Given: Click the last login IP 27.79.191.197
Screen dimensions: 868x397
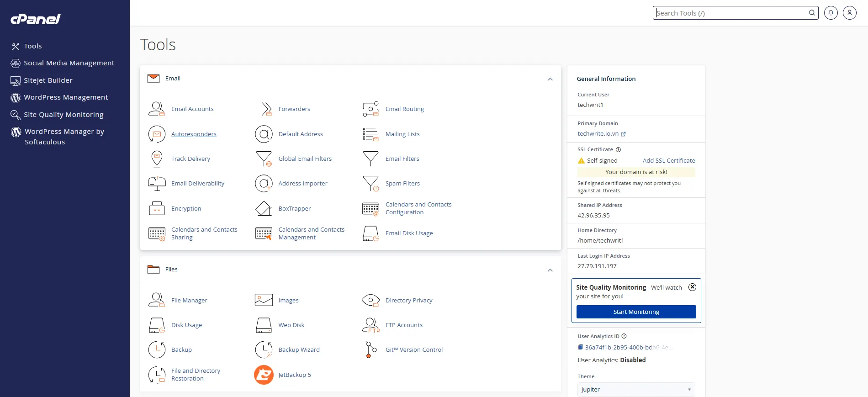Looking at the screenshot, I should [x=597, y=266].
